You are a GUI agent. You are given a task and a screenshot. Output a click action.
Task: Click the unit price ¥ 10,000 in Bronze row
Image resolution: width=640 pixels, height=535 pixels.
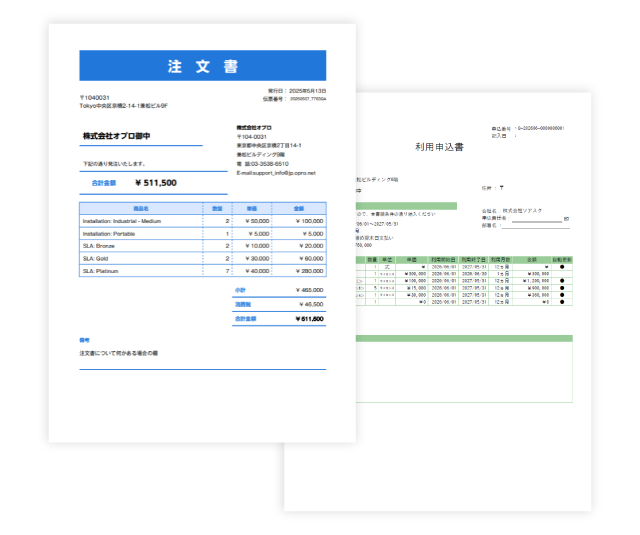[x=257, y=246]
